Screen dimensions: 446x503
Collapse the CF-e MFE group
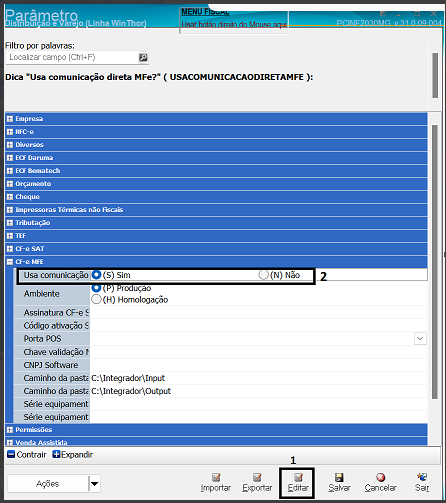tap(10, 262)
